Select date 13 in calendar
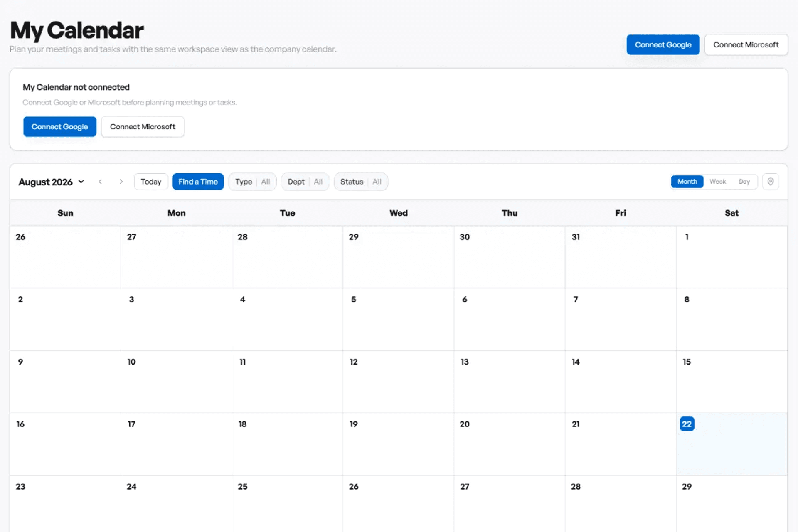This screenshot has height=532, width=798. click(510, 382)
